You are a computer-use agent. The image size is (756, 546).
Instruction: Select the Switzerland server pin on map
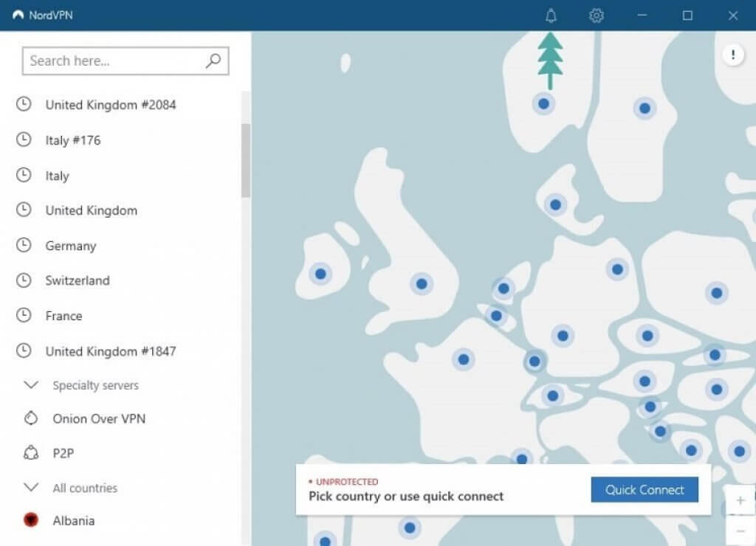tap(552, 395)
